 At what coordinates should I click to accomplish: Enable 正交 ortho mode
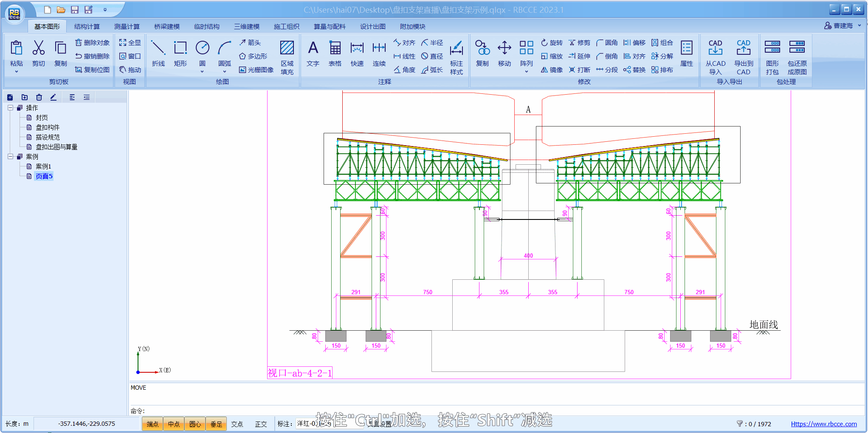click(x=261, y=424)
